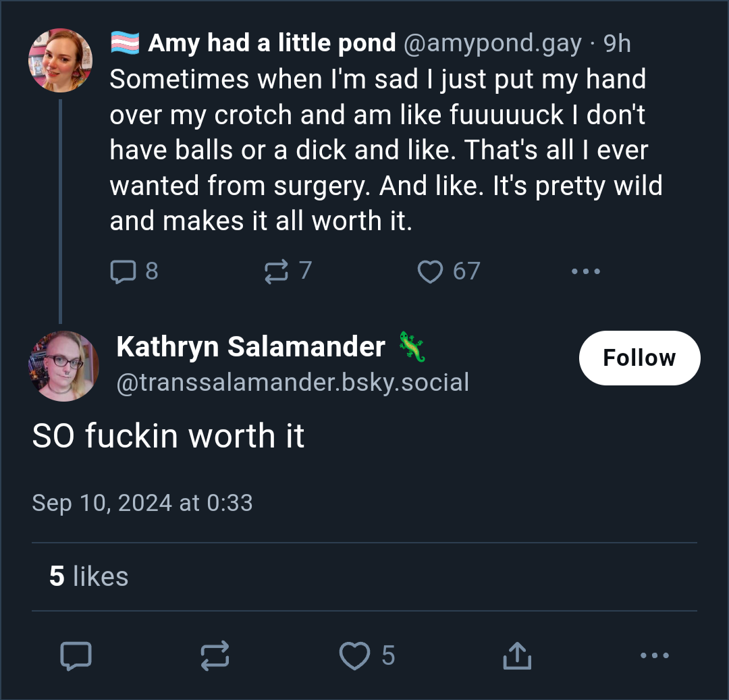Open more options on Amy's post
729x700 pixels.
tap(586, 271)
